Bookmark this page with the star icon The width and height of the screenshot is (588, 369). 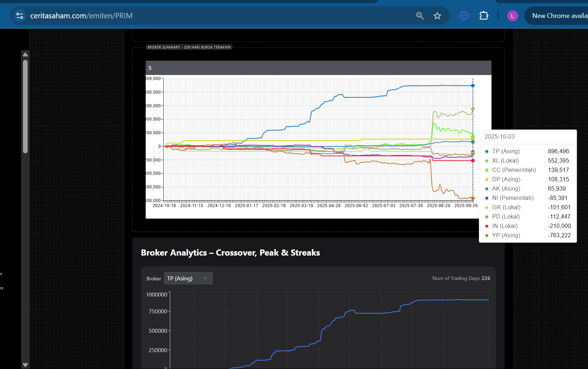[437, 16]
